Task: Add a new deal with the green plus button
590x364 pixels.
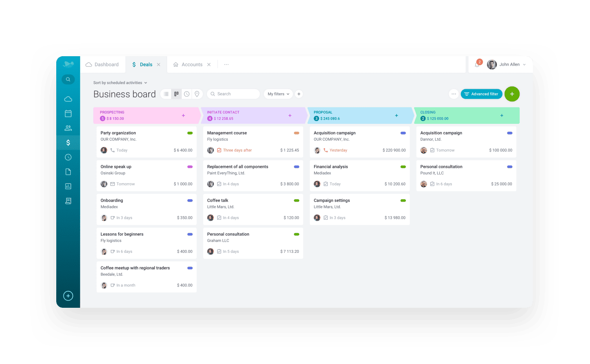Action: click(x=512, y=94)
